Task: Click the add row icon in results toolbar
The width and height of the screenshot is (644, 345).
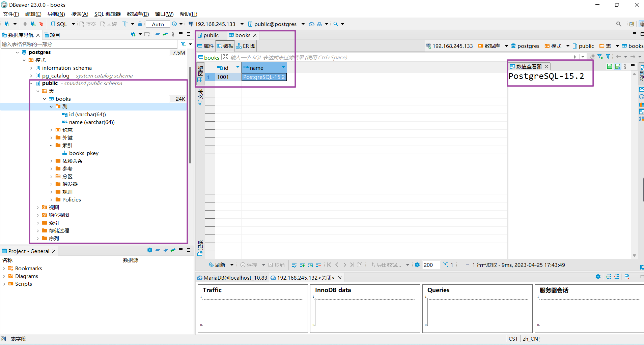Action: pos(302,265)
